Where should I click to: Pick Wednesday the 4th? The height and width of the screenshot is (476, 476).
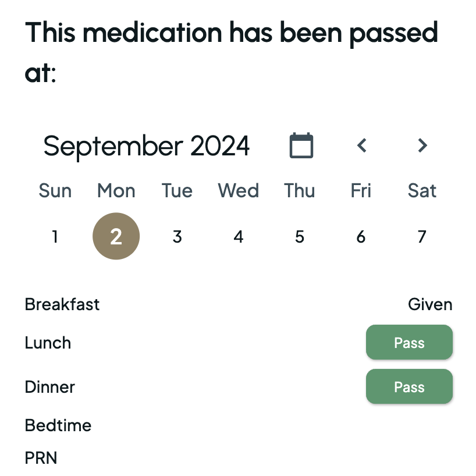point(239,237)
